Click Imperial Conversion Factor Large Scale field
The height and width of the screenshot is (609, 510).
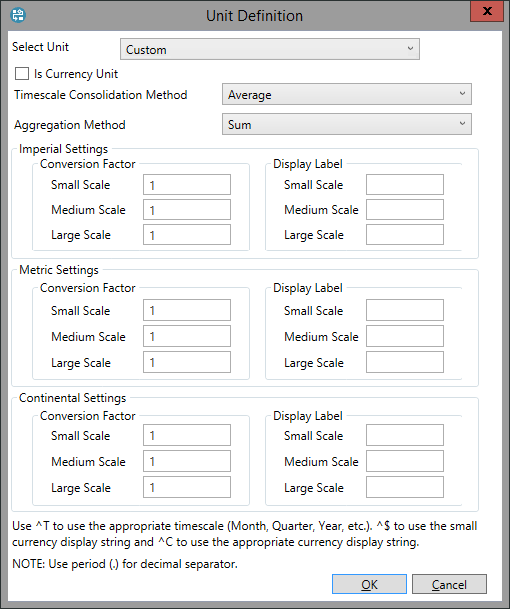pos(187,235)
